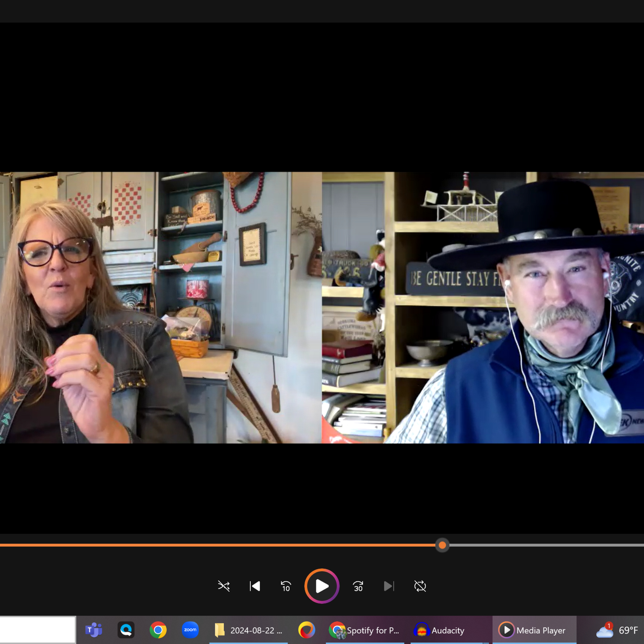Image resolution: width=644 pixels, height=644 pixels.
Task: Skip forward 30 seconds
Action: [x=358, y=586]
